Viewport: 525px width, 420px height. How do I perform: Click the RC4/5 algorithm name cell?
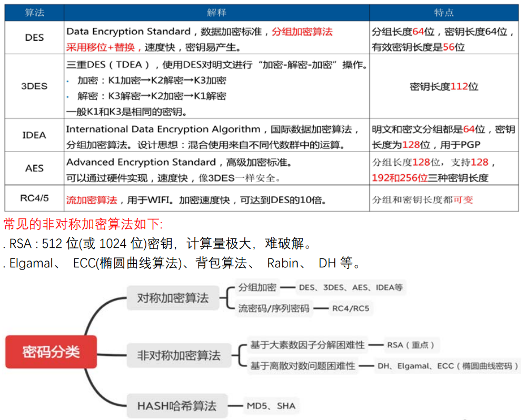(34, 198)
